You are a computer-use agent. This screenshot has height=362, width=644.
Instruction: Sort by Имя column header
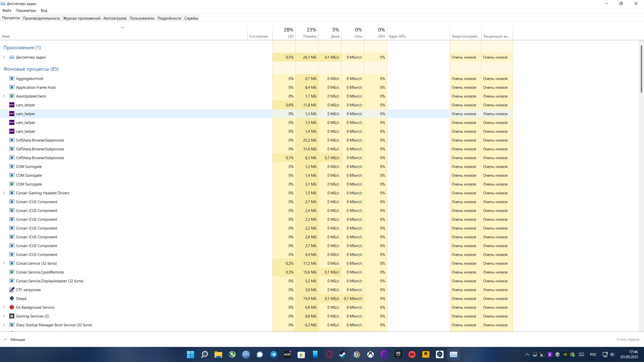124,33
